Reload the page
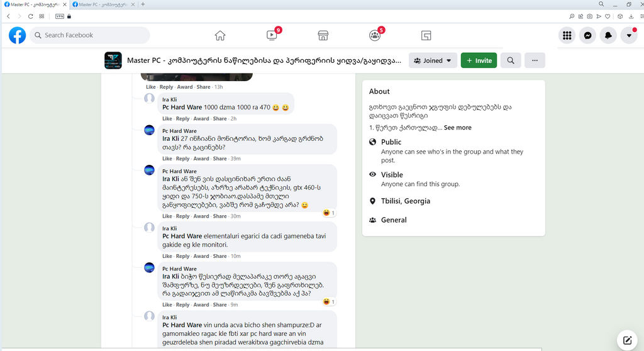The width and height of the screenshot is (644, 351). [x=30, y=16]
